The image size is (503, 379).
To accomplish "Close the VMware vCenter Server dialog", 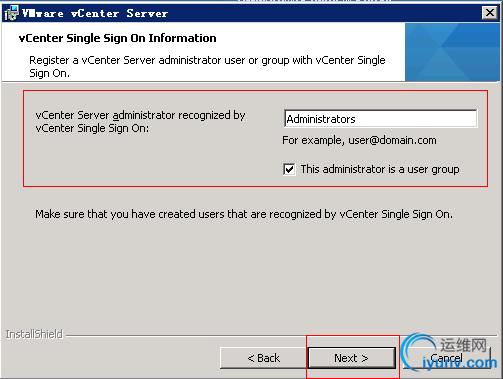I will 490,13.
